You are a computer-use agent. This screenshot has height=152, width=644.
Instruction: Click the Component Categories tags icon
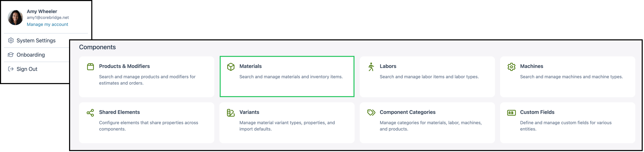(371, 113)
